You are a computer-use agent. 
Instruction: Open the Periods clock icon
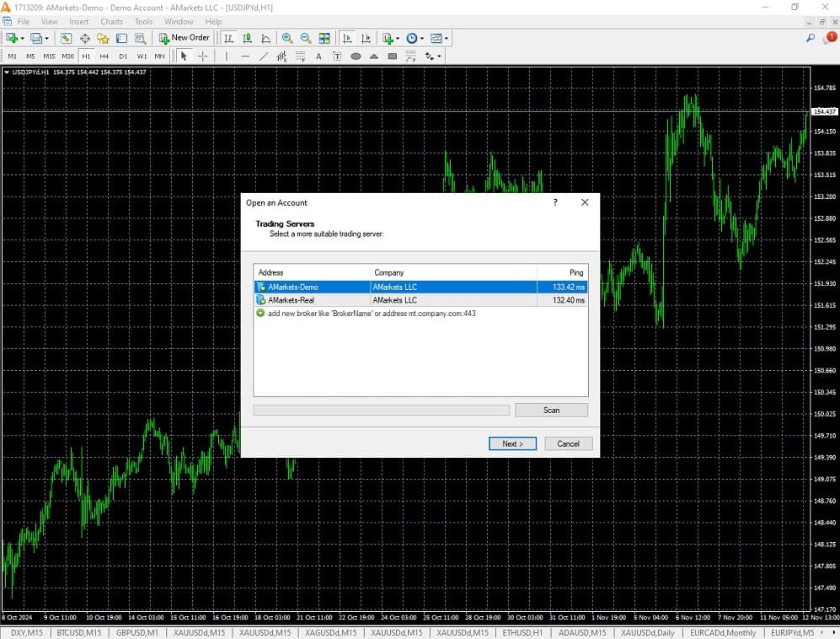pos(411,38)
